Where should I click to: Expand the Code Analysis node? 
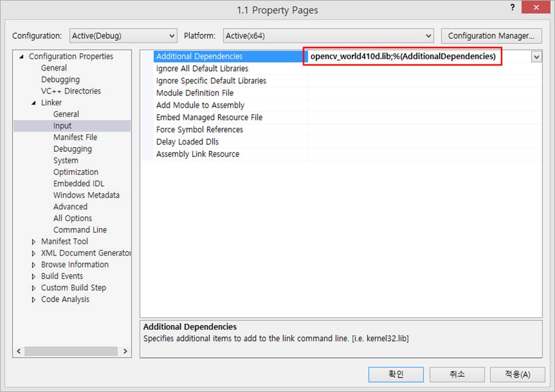click(x=34, y=300)
